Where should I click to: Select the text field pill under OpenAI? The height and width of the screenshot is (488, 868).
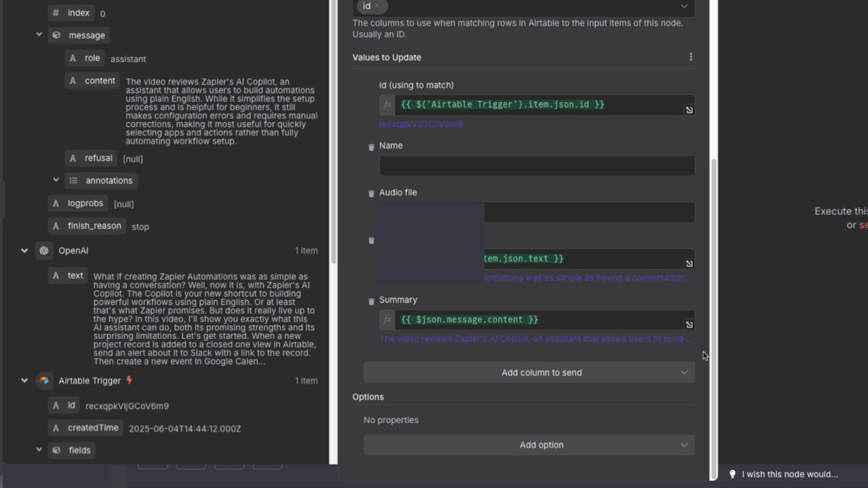[x=68, y=275]
